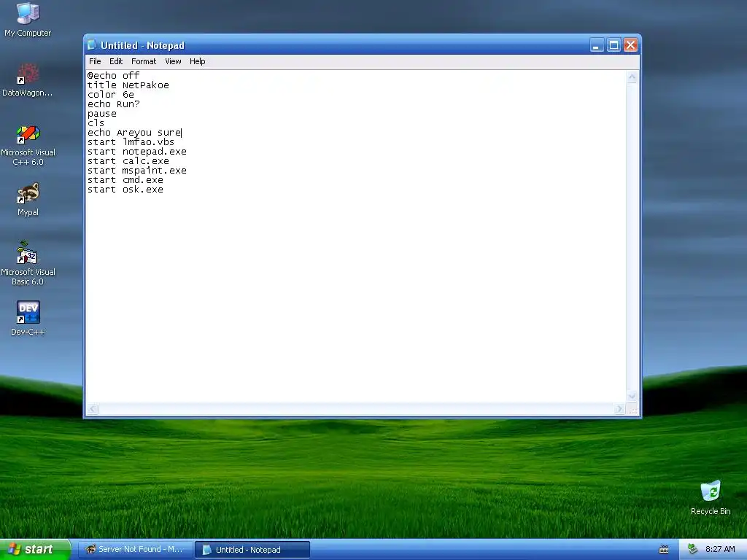Click the 'echo Areyou sure' line
Image resolution: width=747 pixels, height=560 pixels.
tap(134, 133)
